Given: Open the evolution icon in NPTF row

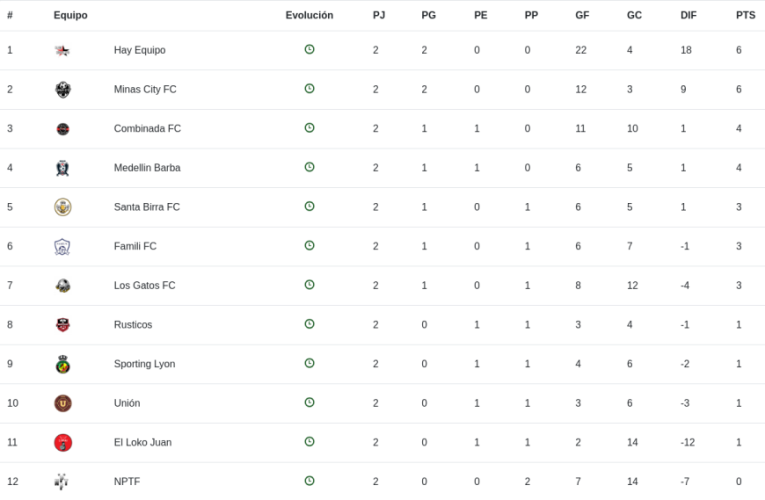Looking at the screenshot, I should tap(309, 481).
